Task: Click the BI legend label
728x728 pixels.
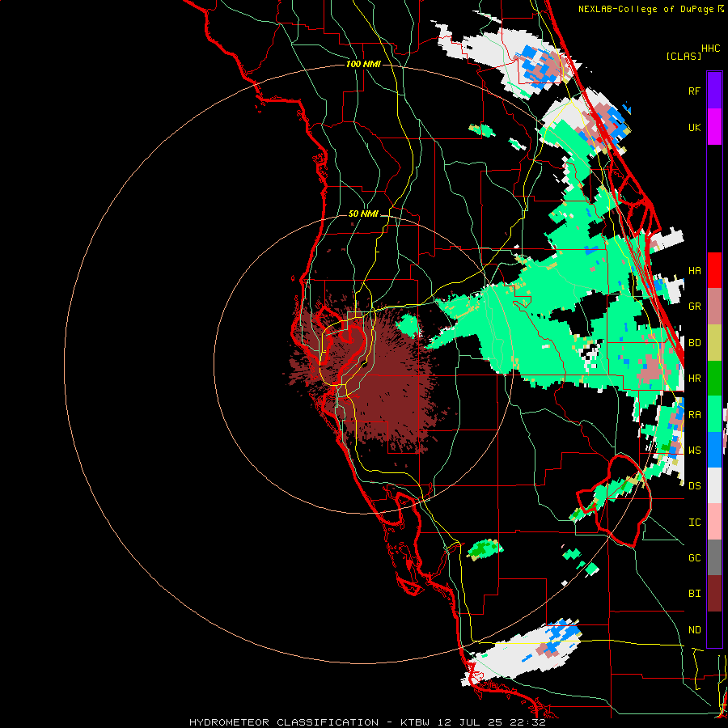Action: tap(694, 594)
